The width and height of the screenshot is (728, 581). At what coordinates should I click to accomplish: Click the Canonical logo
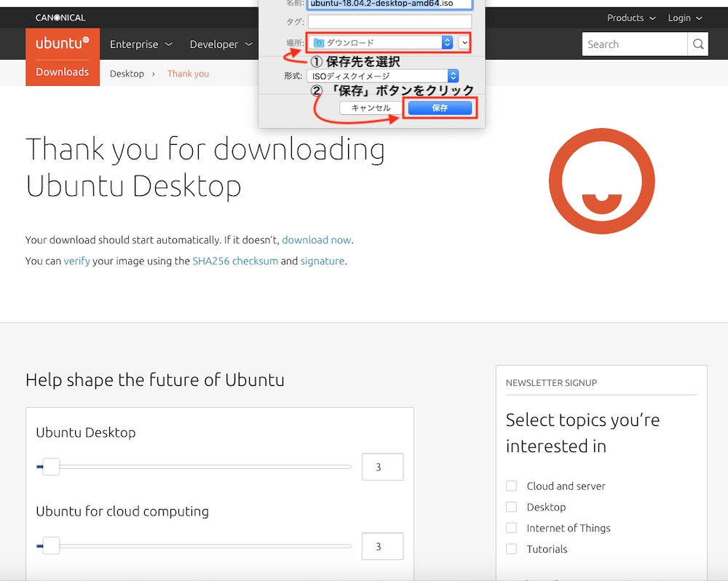tap(60, 17)
